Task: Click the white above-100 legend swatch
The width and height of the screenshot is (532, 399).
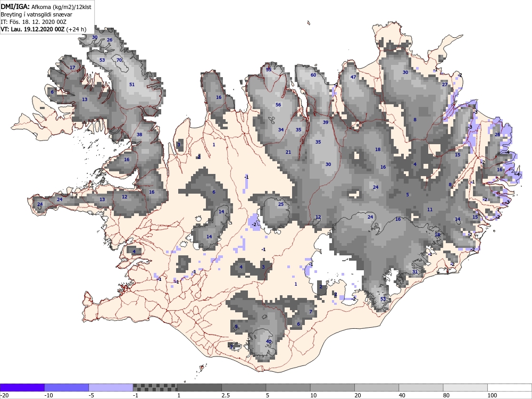Action: coord(510,387)
